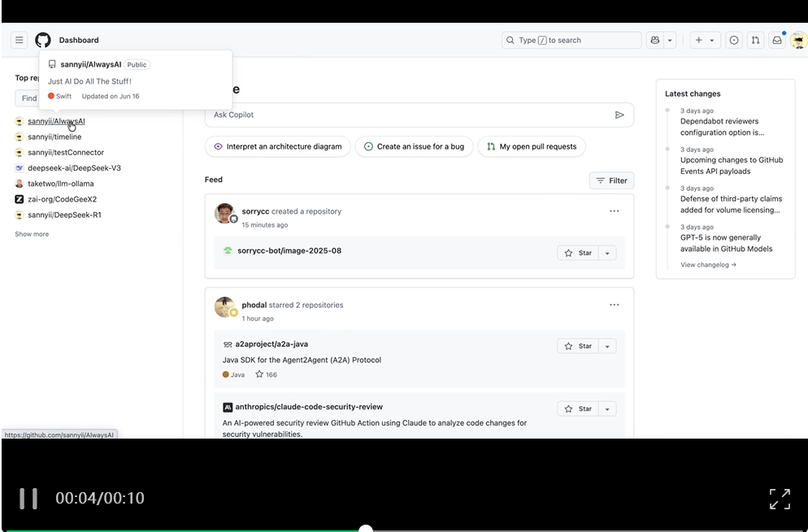
Task: Open 'Dependabot reviewers configuration option' change
Action: [x=722, y=127]
